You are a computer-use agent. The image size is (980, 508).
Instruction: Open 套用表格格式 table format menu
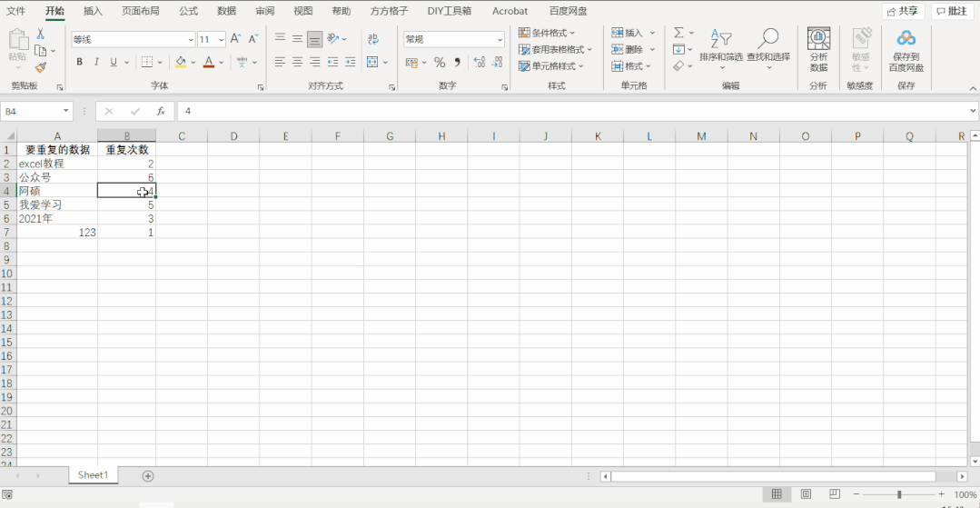555,49
